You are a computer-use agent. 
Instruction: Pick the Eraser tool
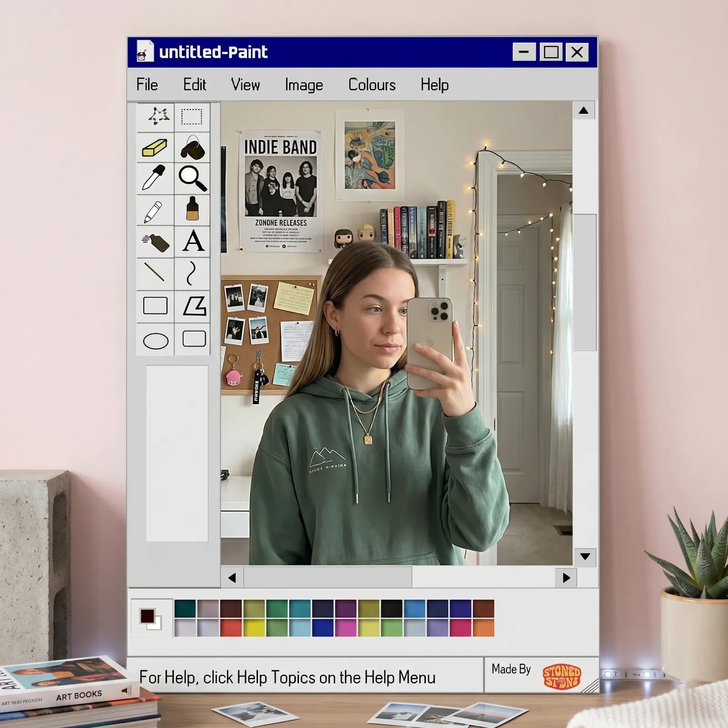coord(156,148)
